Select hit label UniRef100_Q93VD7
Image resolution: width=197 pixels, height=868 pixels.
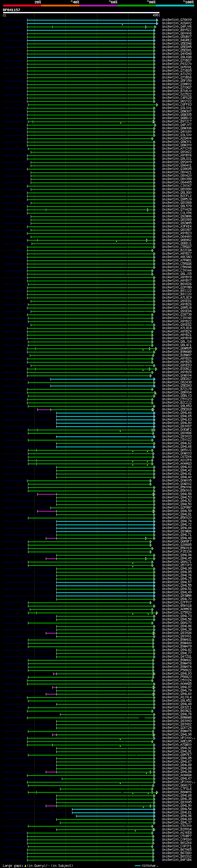pyautogui.click(x=177, y=426)
